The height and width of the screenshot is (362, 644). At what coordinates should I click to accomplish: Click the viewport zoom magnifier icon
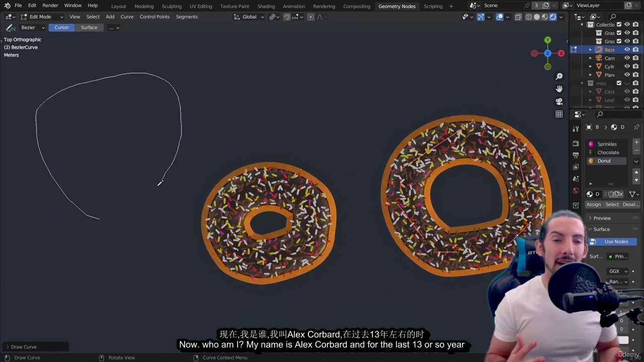pos(559,76)
